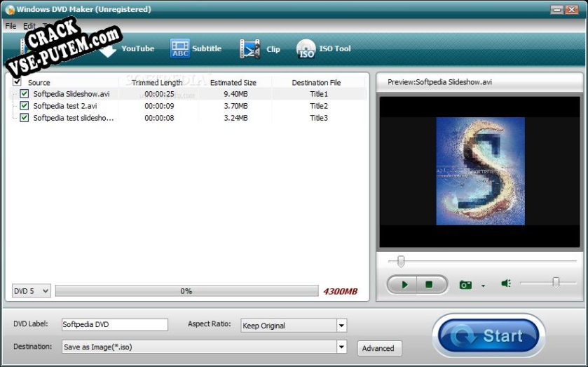Click the Estimated Size column header

[x=233, y=83]
